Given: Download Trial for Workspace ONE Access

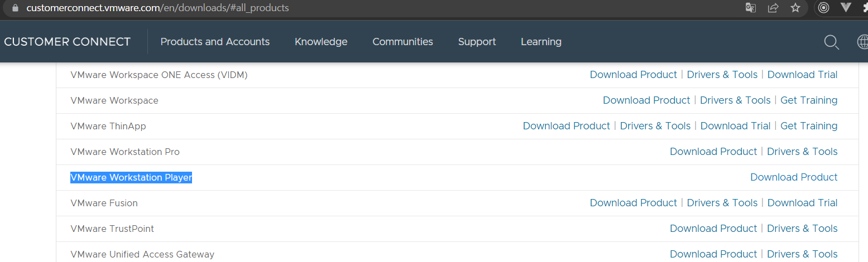Looking at the screenshot, I should click(803, 75).
